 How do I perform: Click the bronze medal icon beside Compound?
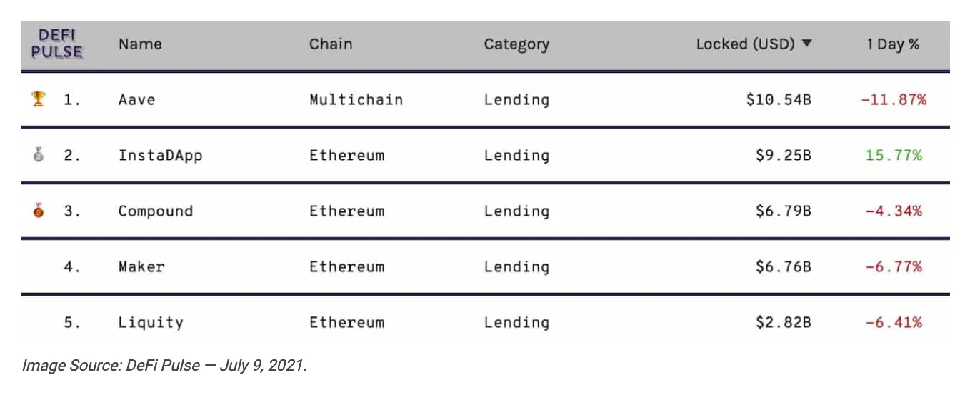click(39, 211)
